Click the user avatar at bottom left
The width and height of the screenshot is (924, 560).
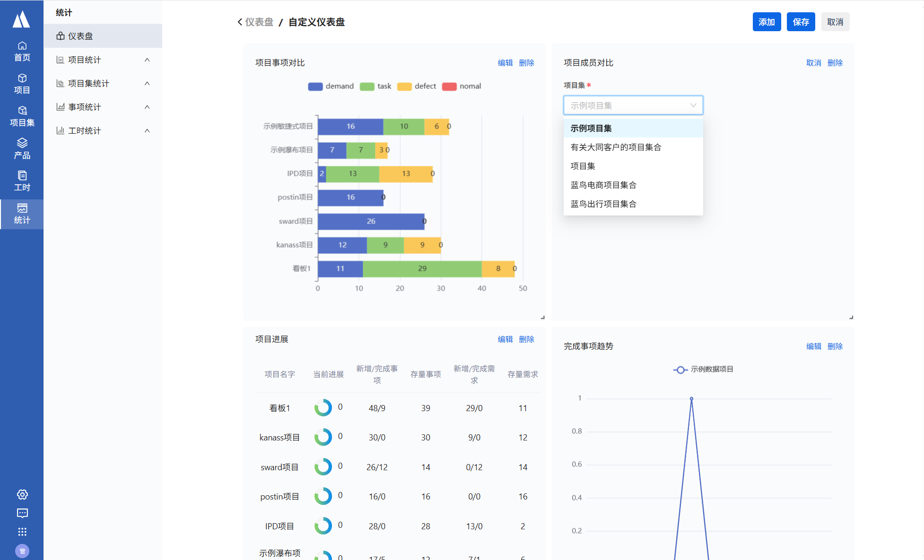click(22, 551)
